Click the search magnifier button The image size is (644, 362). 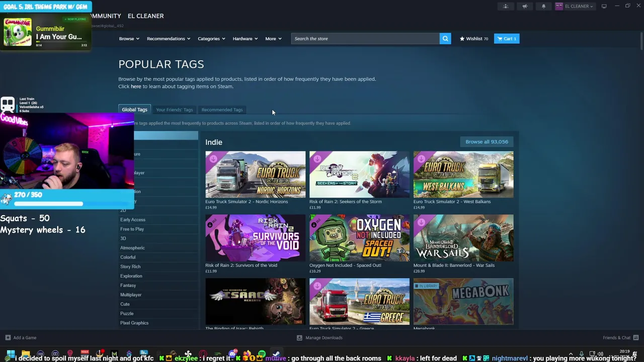445,39
